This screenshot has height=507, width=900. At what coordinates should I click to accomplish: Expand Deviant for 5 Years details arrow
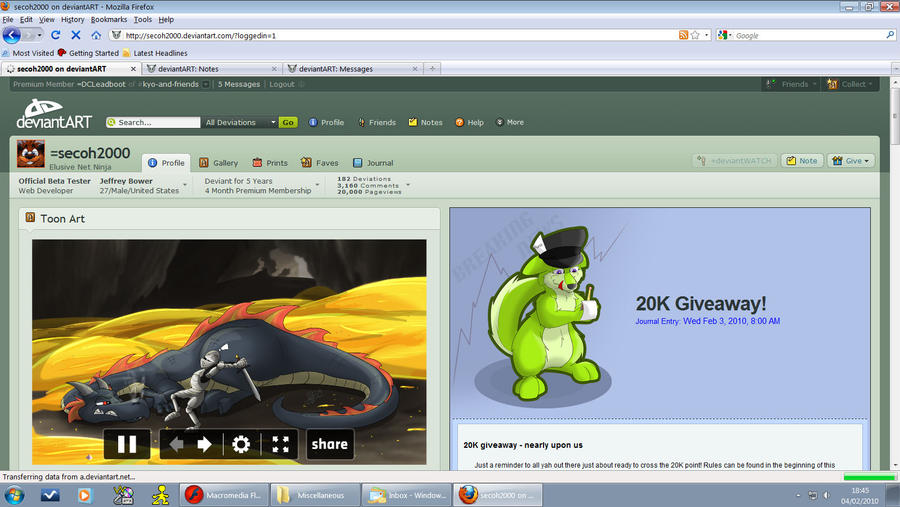tap(317, 185)
